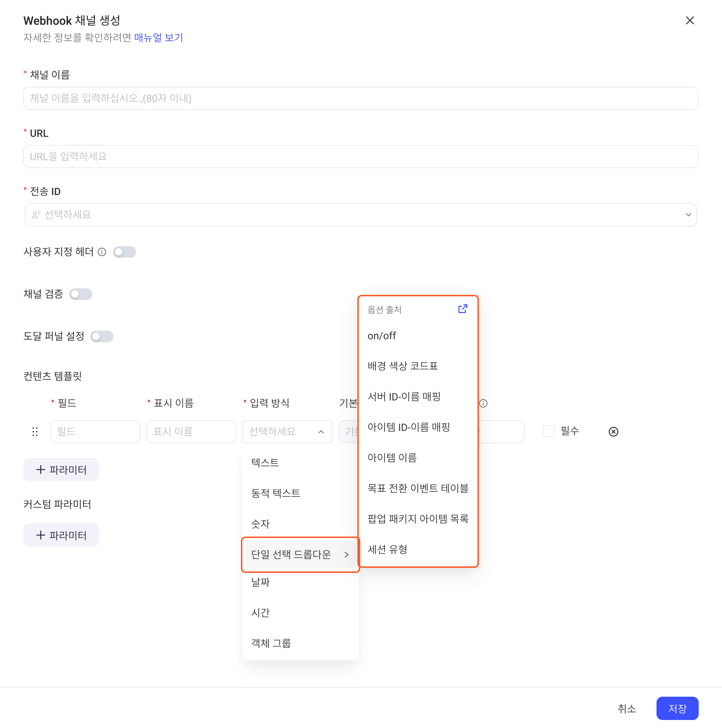Viewport: 722px width, 728px height.
Task: Close the Webhook channel creation dialog
Action: (x=690, y=20)
